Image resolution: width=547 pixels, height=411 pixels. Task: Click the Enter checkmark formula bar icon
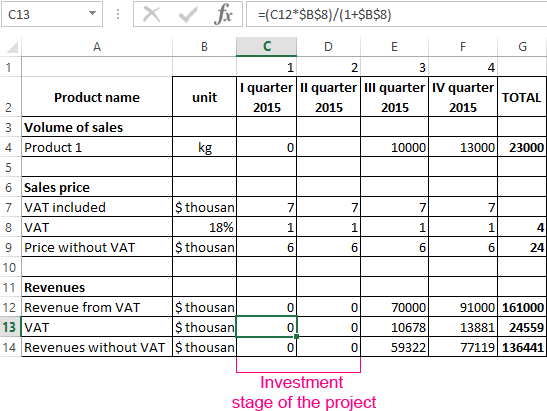188,15
